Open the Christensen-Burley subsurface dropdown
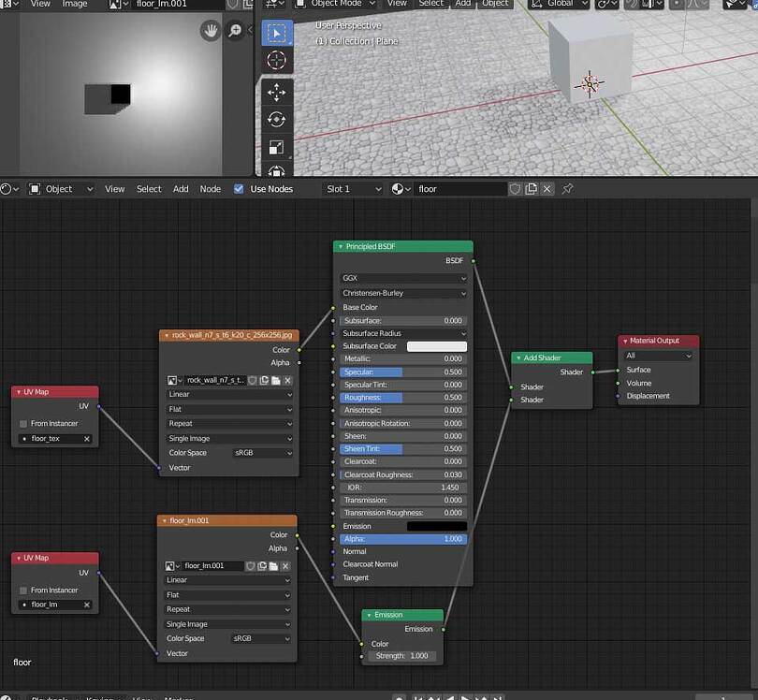Image resolution: width=758 pixels, height=700 pixels. tap(403, 293)
